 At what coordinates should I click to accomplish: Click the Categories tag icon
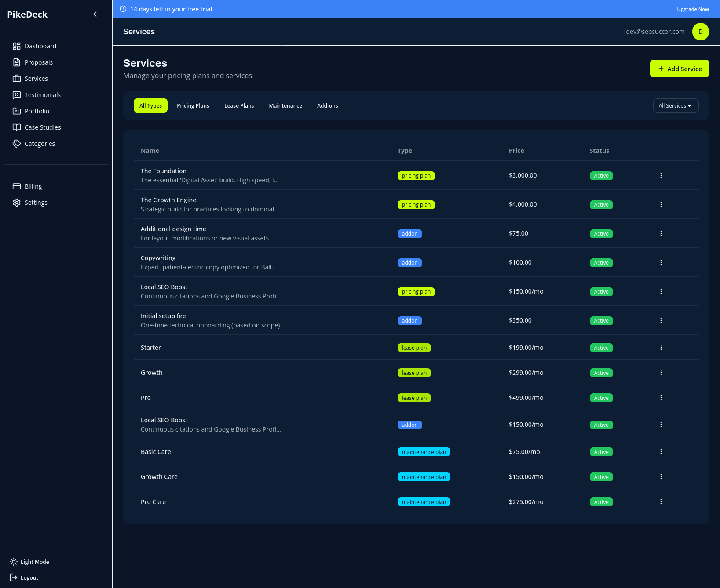[17, 144]
